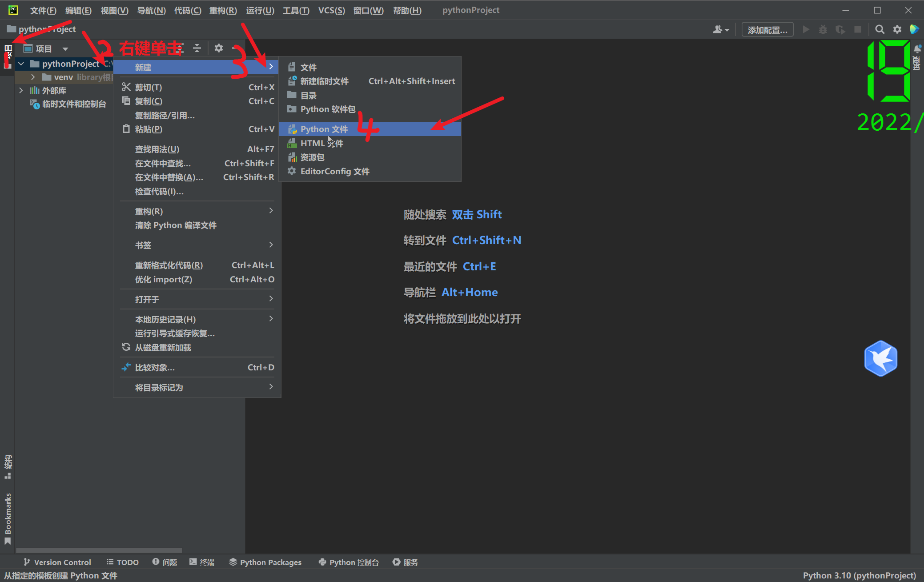Collapse the pythonProject tree node

point(21,64)
